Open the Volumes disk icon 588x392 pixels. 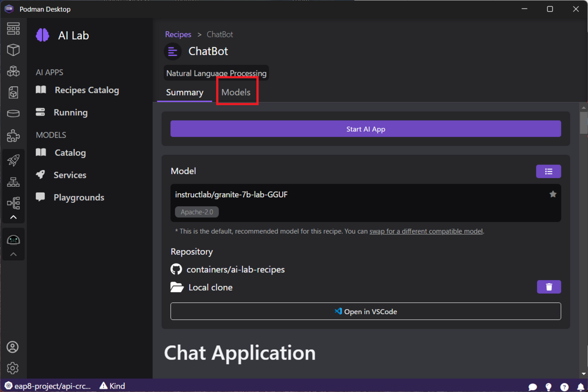13,114
